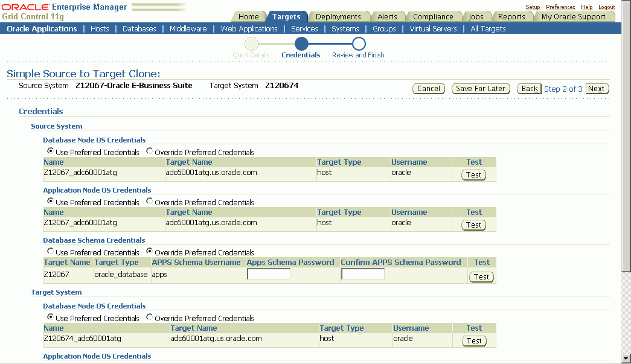
Task: Click the scrollbar down arrow
Action: click(626, 359)
